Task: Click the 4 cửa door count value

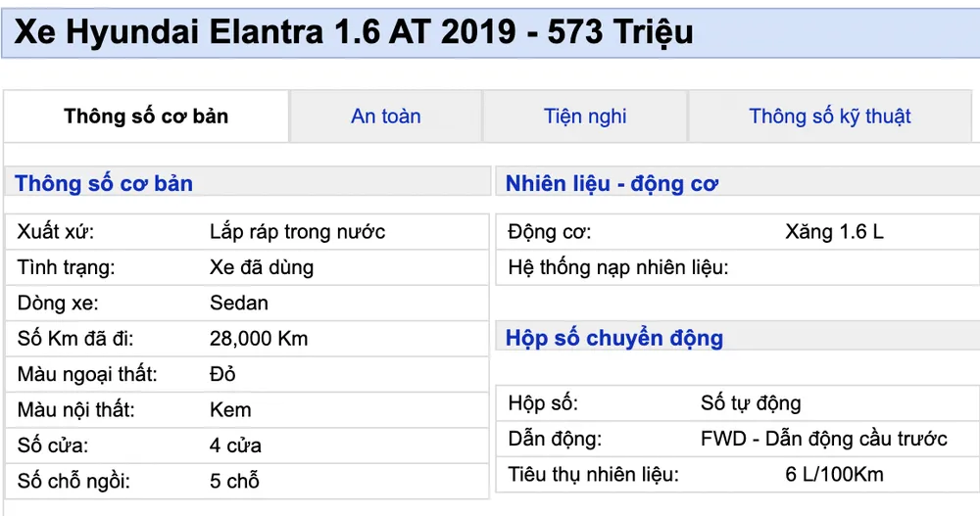Action: click(x=235, y=446)
